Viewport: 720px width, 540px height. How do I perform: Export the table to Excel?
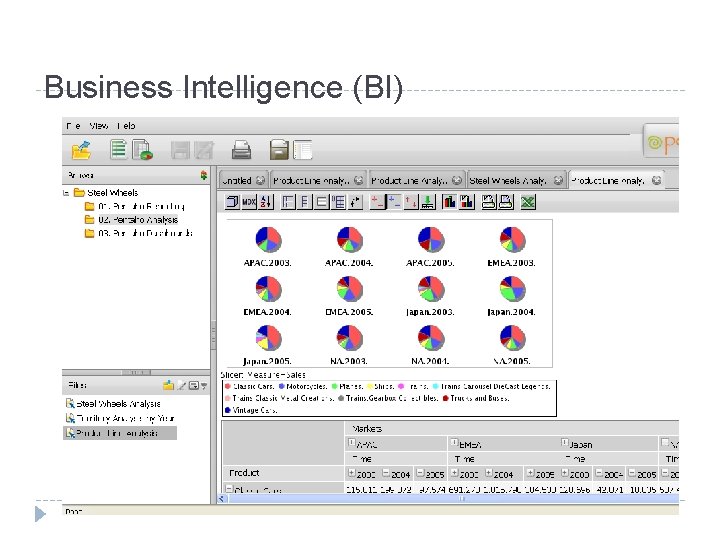pyautogui.click(x=528, y=202)
